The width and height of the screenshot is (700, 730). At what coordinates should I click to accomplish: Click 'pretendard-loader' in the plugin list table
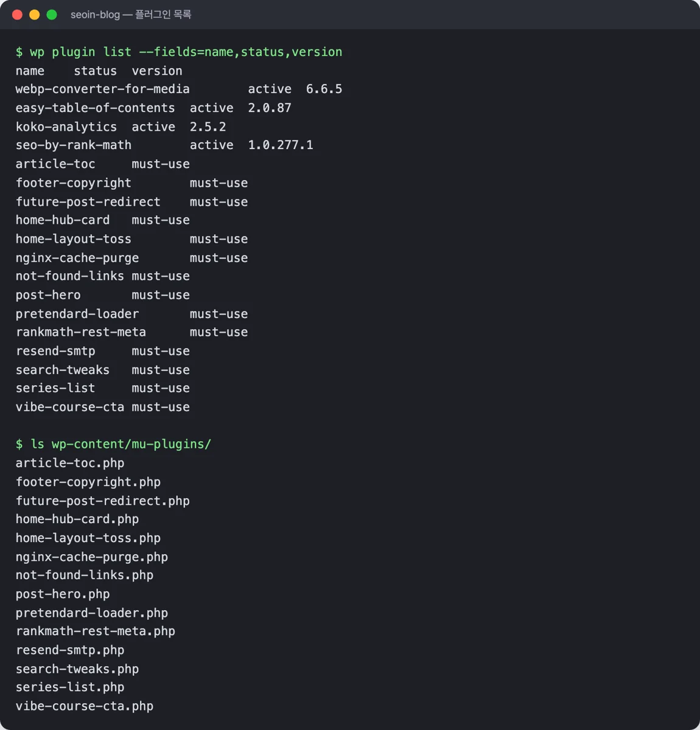point(77,314)
